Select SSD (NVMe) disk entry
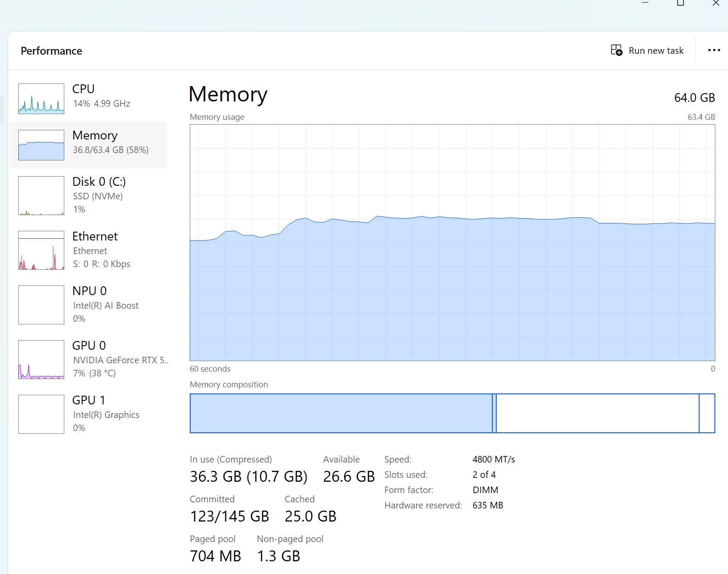Screen dimensions: 728x574 click(x=88, y=195)
